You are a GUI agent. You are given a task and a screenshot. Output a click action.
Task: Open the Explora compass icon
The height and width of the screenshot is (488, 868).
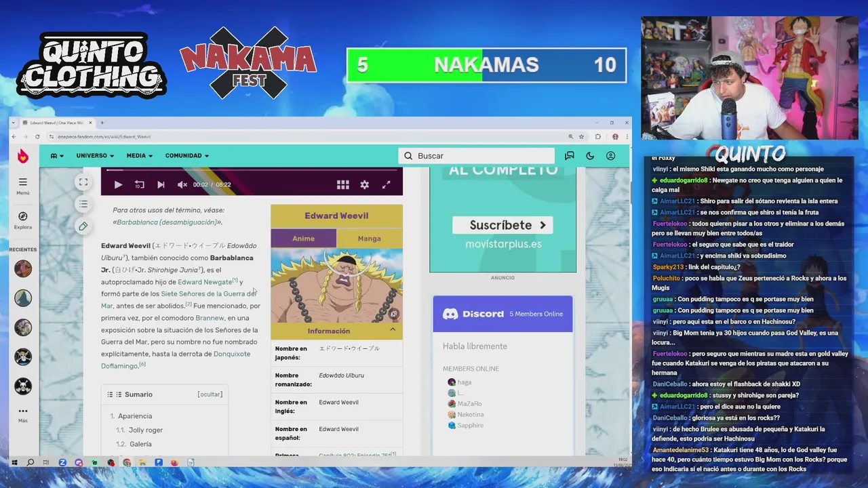click(23, 220)
